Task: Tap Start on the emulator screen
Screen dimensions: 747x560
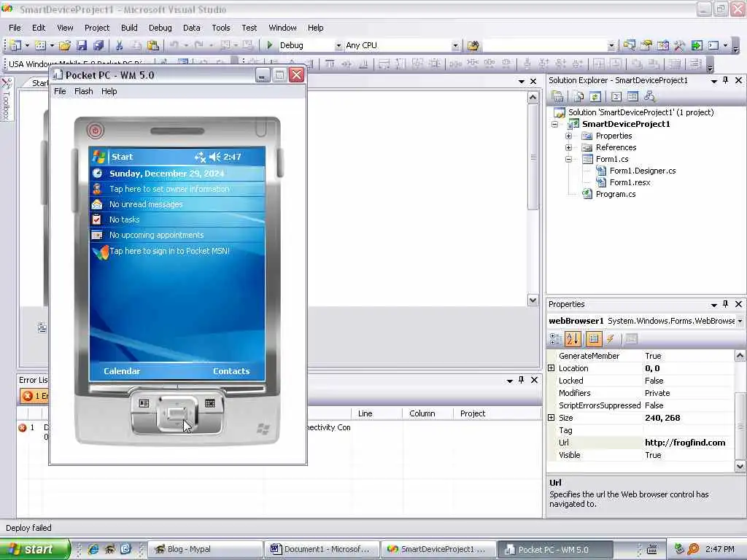Action: 122,157
